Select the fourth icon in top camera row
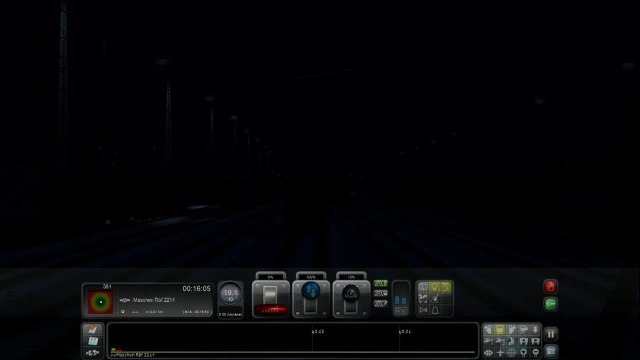This screenshot has width=640, height=360. tap(523, 329)
